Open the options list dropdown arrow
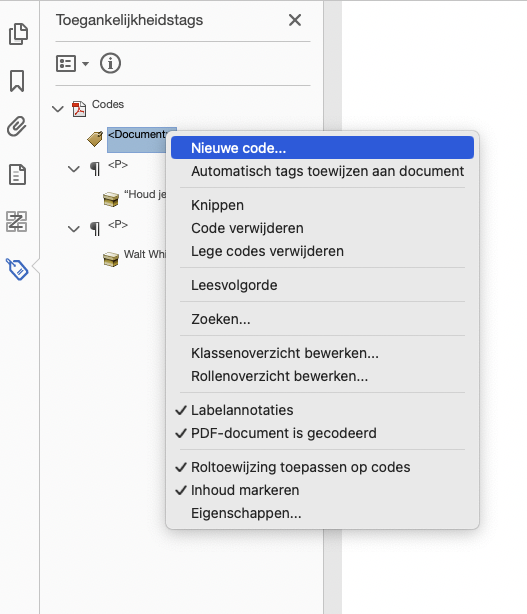The image size is (527, 614). (85, 63)
